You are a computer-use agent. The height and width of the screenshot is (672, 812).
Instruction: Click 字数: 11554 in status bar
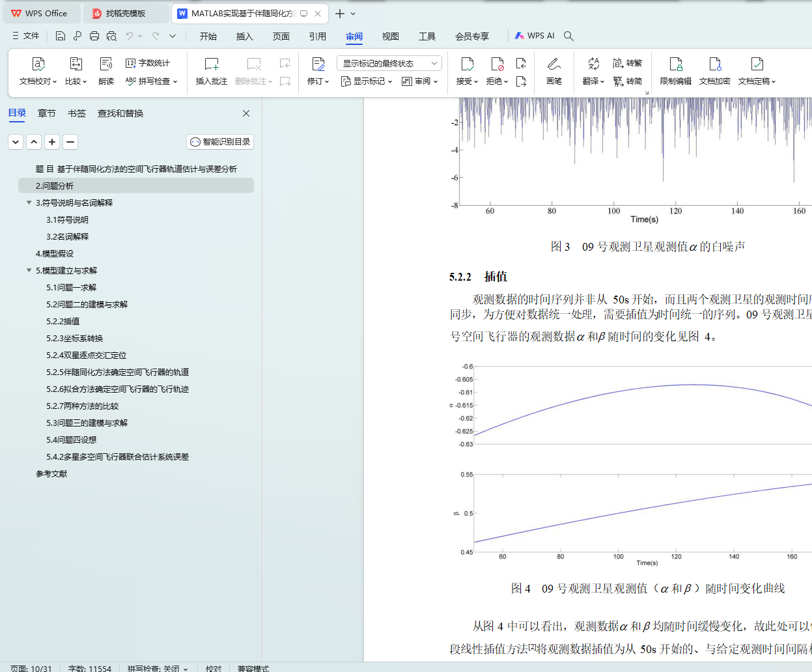pyautogui.click(x=90, y=668)
